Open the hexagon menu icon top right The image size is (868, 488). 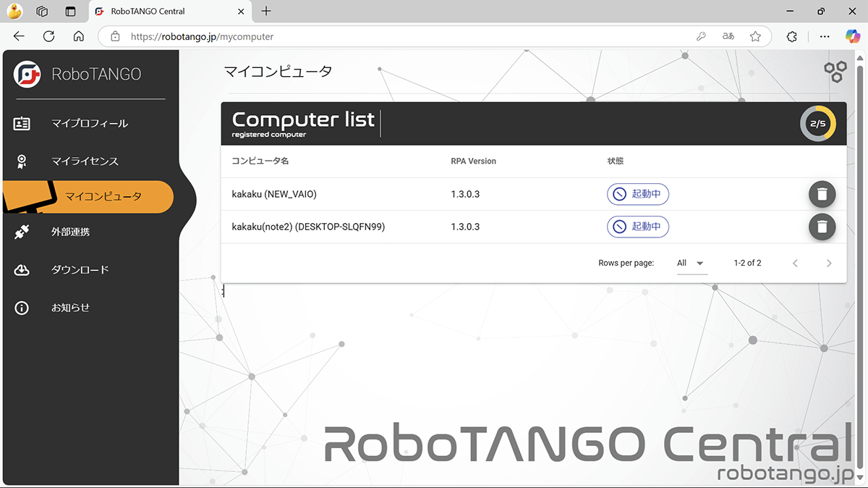click(835, 71)
